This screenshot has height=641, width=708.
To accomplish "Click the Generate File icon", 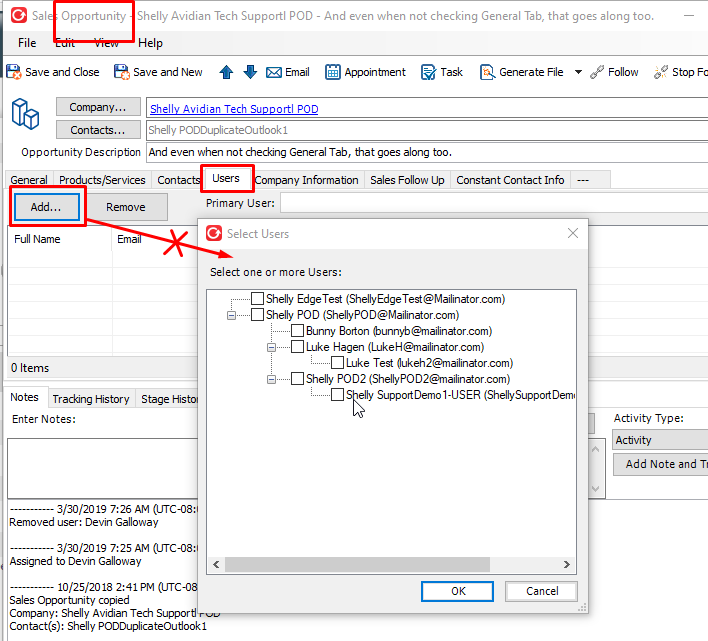I will 487,72.
